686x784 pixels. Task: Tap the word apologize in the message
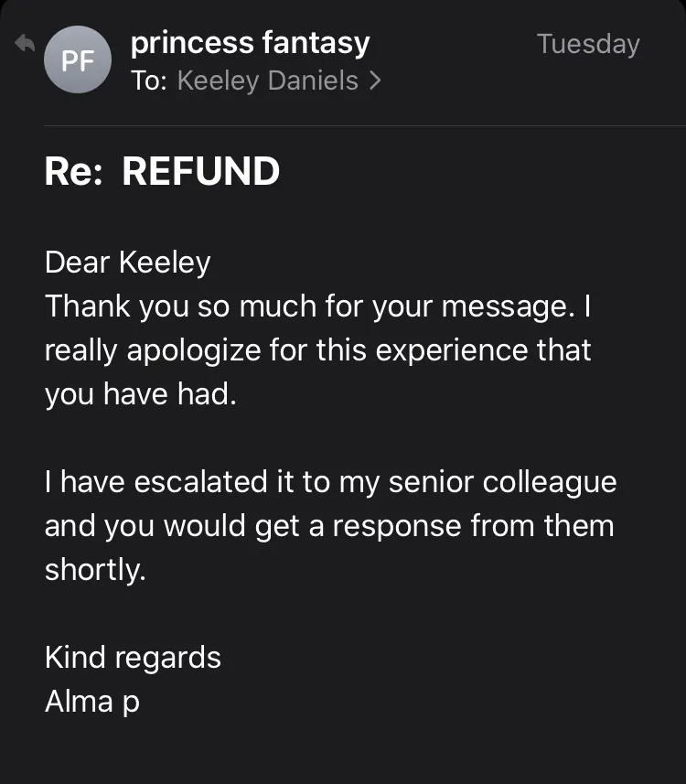pos(194,350)
